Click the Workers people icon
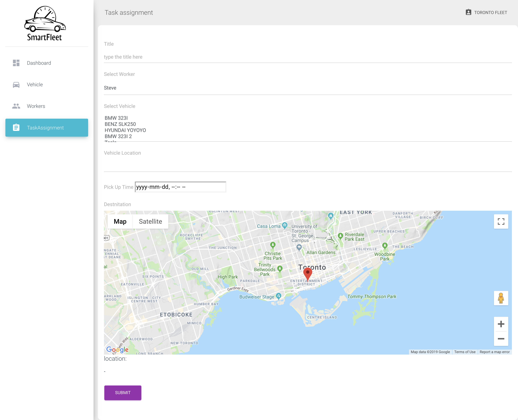This screenshot has width=518, height=420. tap(16, 106)
